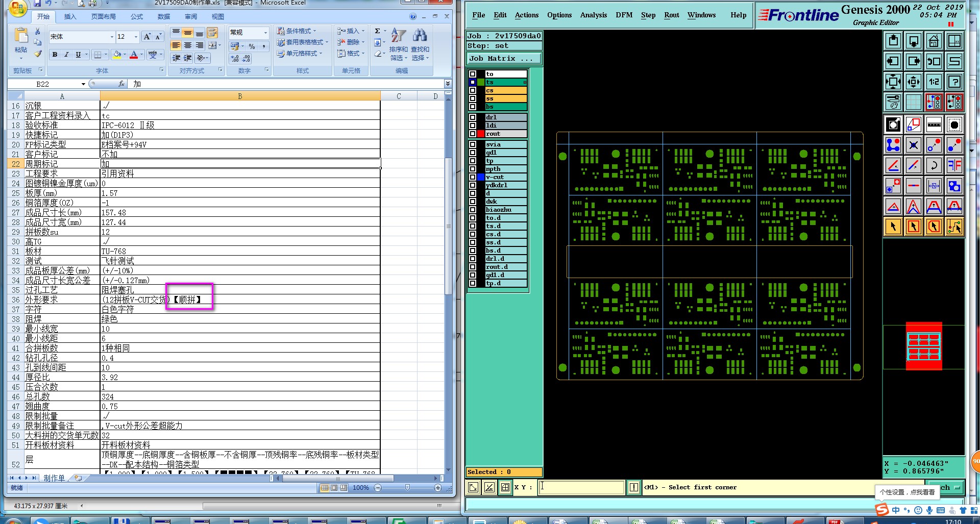
Task: Click the Excel Format Painter brush icon
Action: tap(38, 54)
